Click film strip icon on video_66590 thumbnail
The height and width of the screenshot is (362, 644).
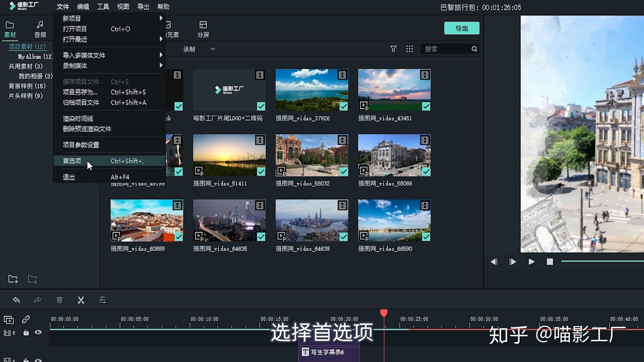[x=425, y=205]
